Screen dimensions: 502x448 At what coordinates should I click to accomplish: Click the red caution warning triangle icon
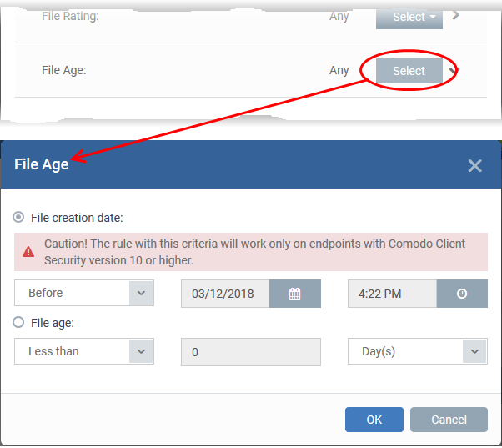click(28, 252)
